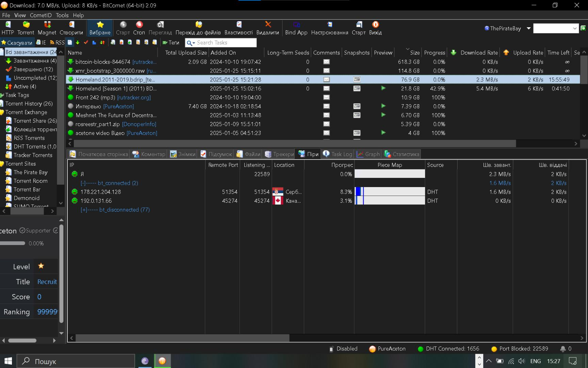Click the Перегляд preview toolbar button
Viewport: 588px width, 368px height.
[x=160, y=28]
